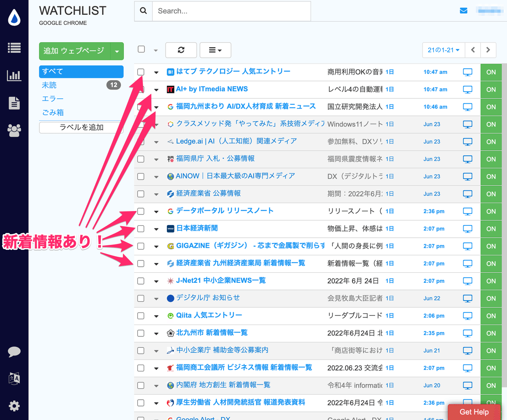Click monitor icon for Ledge.ai row

(x=467, y=141)
